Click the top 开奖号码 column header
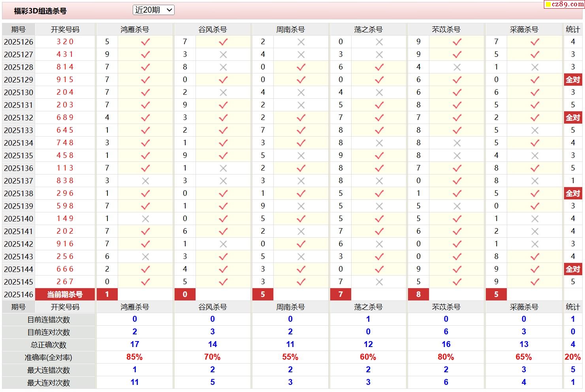 (x=65, y=29)
